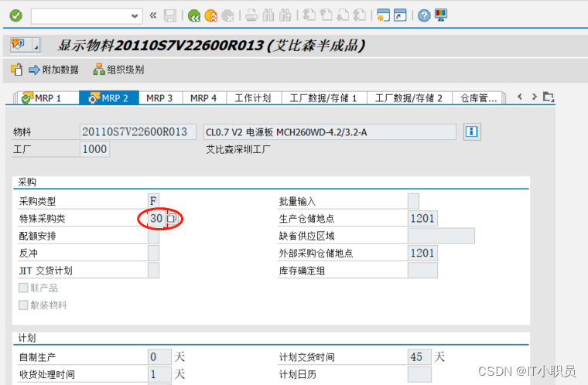Click the 特殊采购类 field value 30
The width and height of the screenshot is (588, 385).
(x=157, y=218)
